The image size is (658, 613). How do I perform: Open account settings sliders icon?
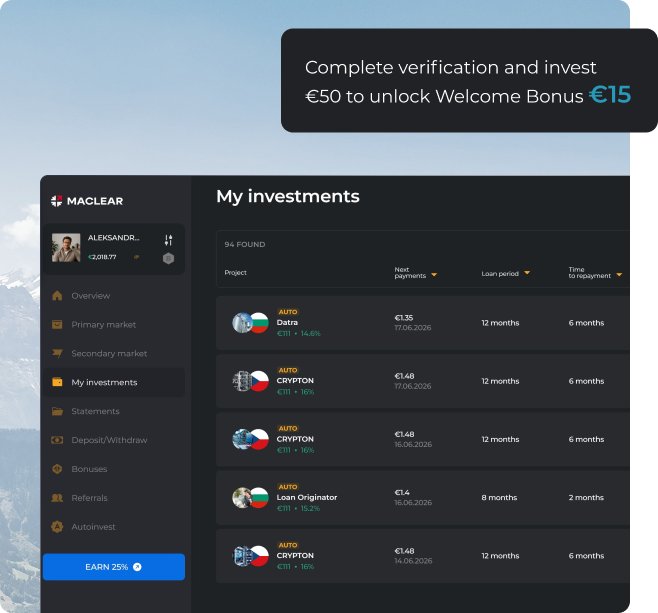click(x=168, y=240)
